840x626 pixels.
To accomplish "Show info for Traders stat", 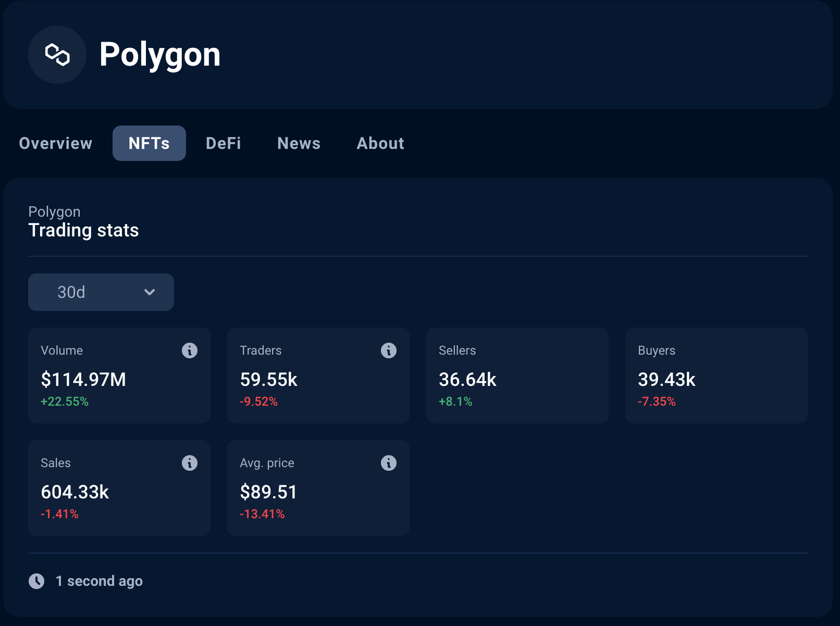I will [389, 350].
